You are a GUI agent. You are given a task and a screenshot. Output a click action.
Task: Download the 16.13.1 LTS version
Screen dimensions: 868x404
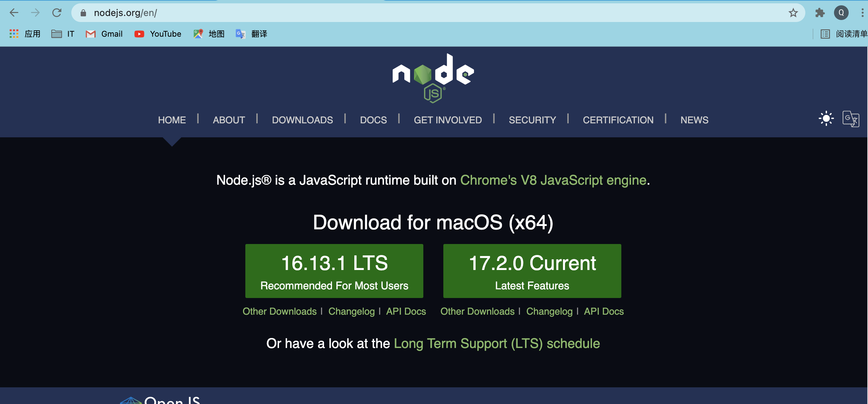click(334, 271)
